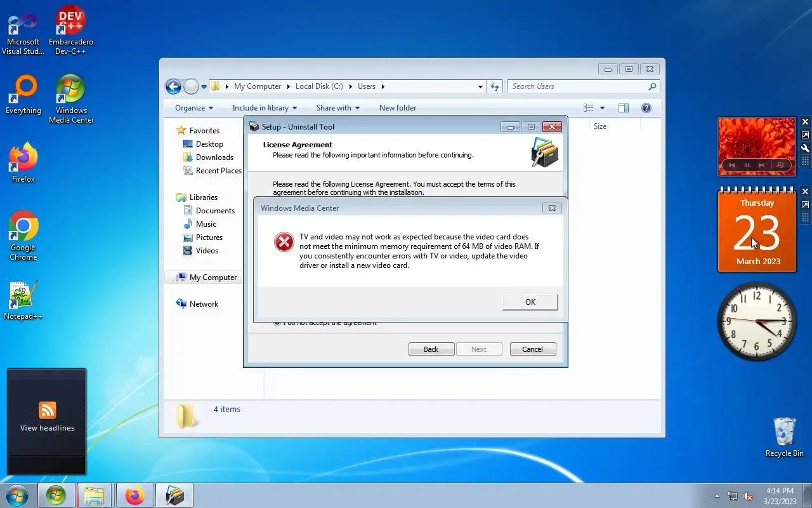Open the Notepad++ desktop shortcut
The width and height of the screenshot is (812, 508).
tap(23, 300)
